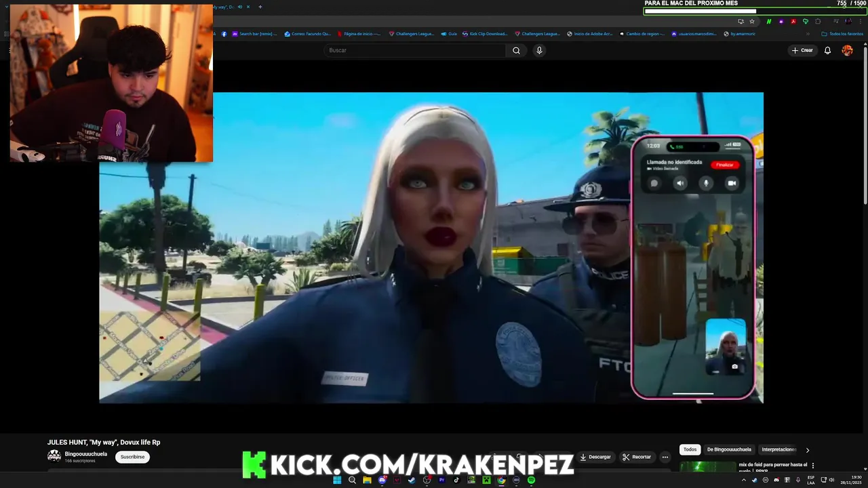The image size is (868, 488).
Task: Open Steam from the taskbar
Action: point(412,480)
